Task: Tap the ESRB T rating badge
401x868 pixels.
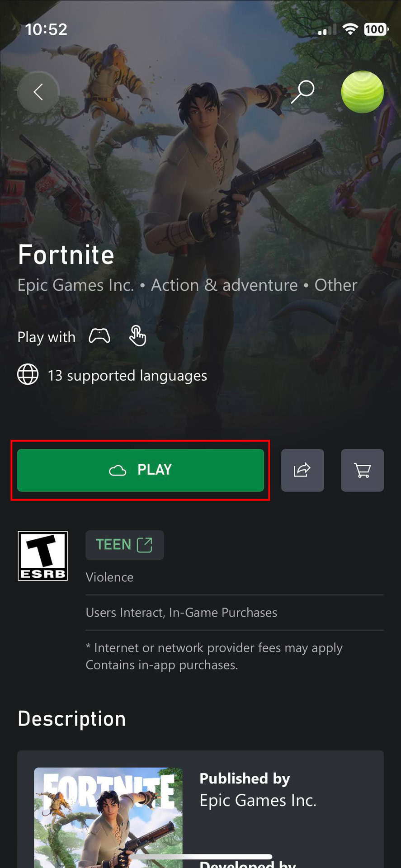Action: click(42, 556)
